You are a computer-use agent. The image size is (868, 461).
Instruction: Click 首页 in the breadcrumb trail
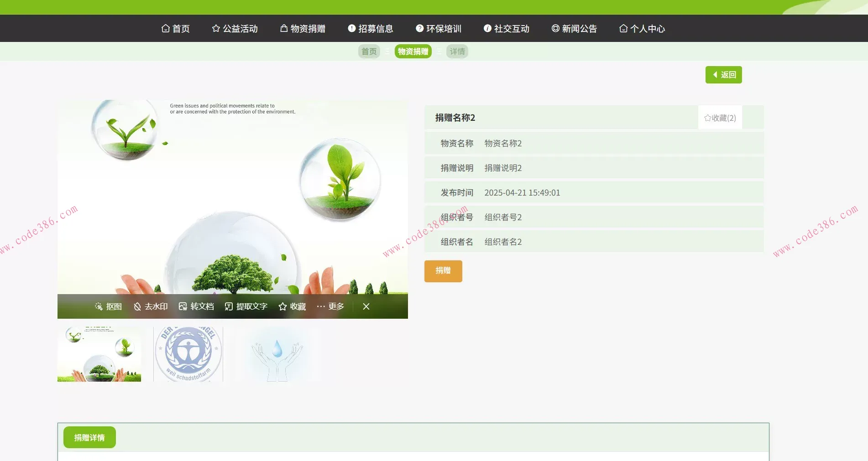click(369, 51)
